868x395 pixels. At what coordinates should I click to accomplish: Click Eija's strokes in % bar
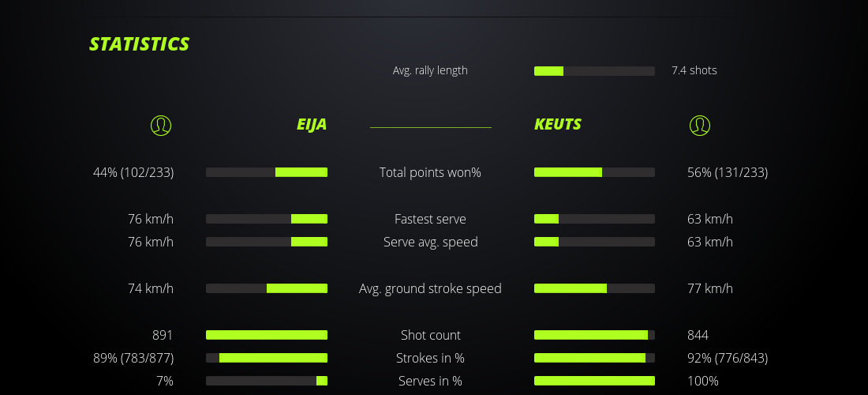[x=267, y=358]
